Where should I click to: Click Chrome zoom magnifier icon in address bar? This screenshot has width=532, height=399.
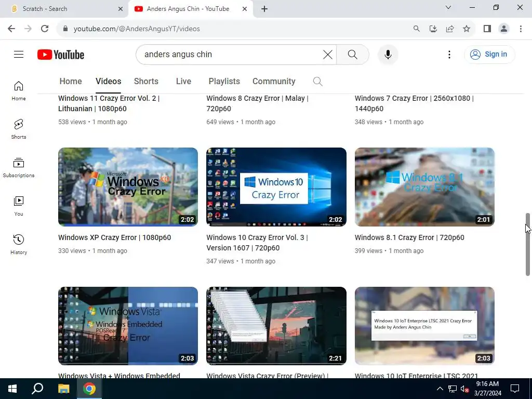pos(416,29)
